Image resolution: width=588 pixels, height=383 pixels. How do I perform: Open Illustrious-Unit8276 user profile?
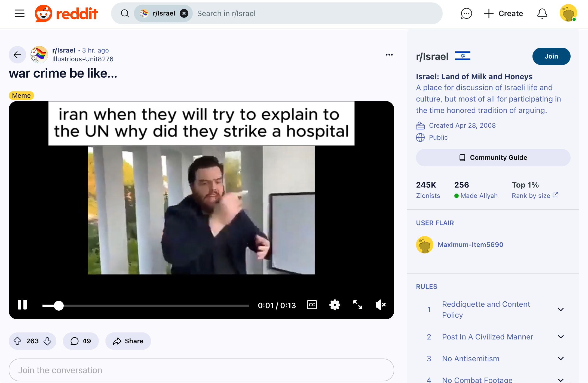83,59
